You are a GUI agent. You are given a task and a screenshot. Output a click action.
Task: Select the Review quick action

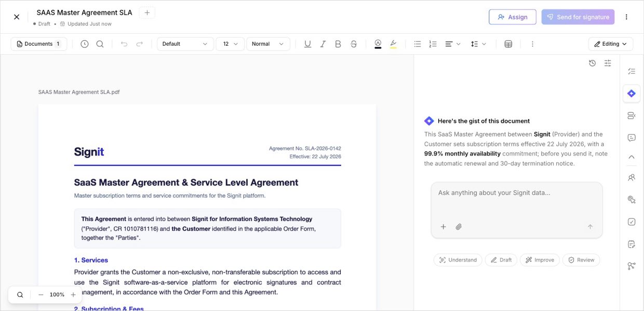(581, 260)
